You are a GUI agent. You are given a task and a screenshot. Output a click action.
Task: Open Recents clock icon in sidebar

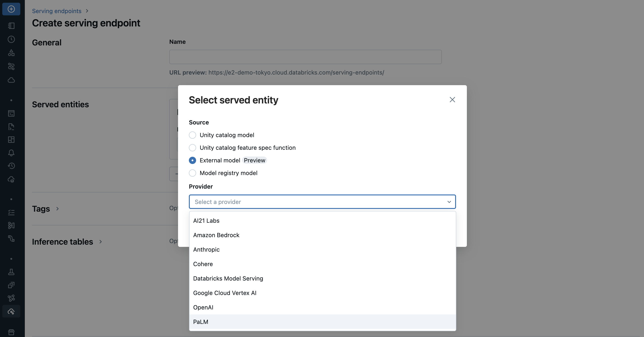[x=11, y=39]
